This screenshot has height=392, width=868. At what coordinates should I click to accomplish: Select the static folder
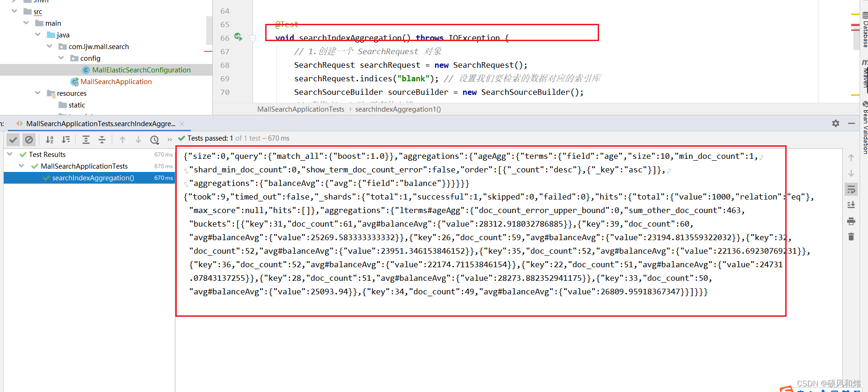[77, 105]
